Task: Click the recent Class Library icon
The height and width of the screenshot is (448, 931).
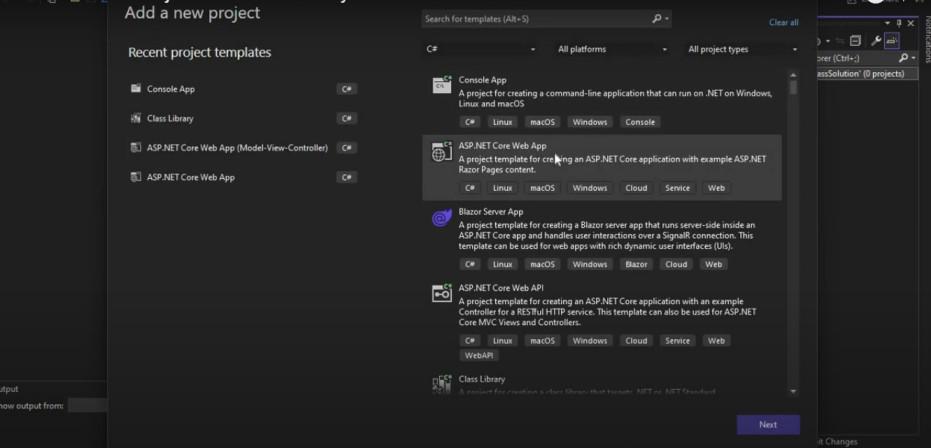Action: [135, 118]
